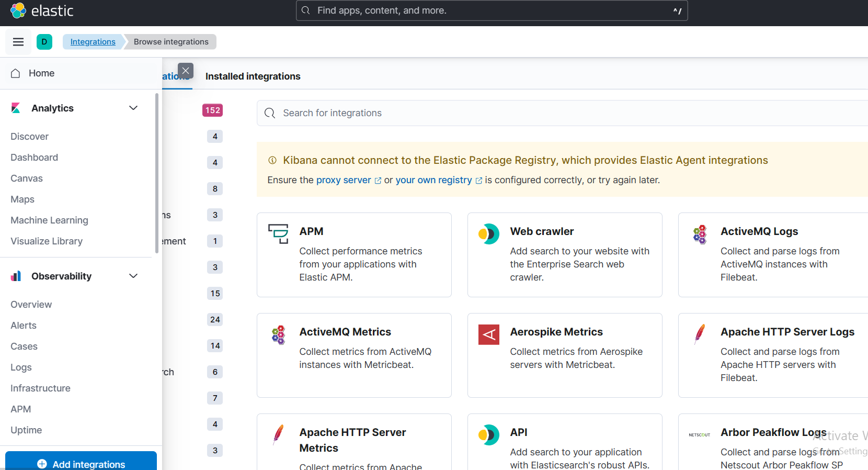Select the category with 8 count badge
Image resolution: width=868 pixels, height=470 pixels.
[215, 189]
